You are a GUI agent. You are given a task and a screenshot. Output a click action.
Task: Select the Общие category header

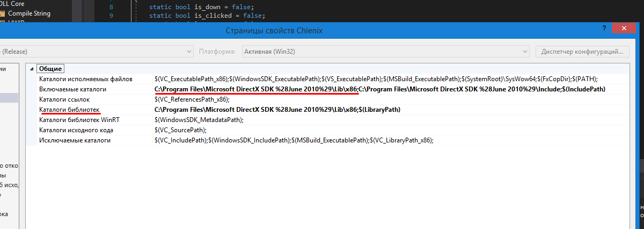51,69
